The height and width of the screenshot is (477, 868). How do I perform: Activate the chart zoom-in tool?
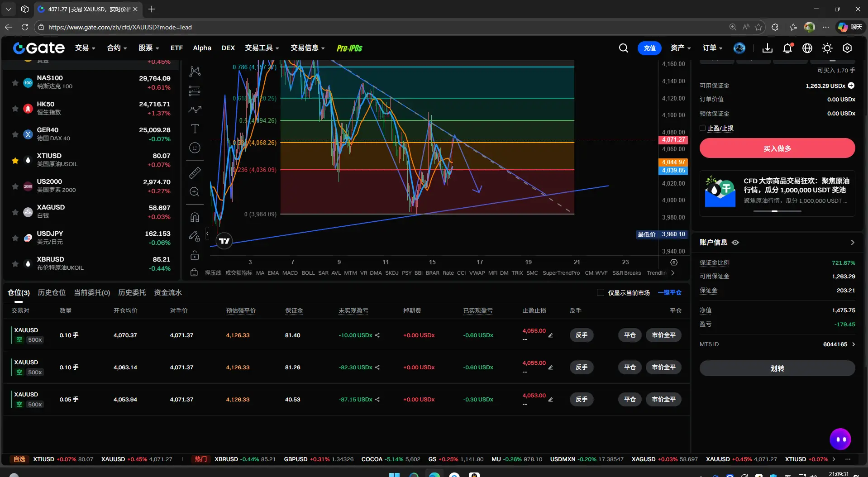195,191
